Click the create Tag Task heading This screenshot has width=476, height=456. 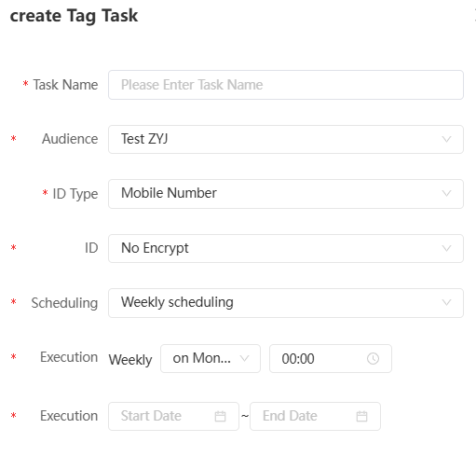74,16
